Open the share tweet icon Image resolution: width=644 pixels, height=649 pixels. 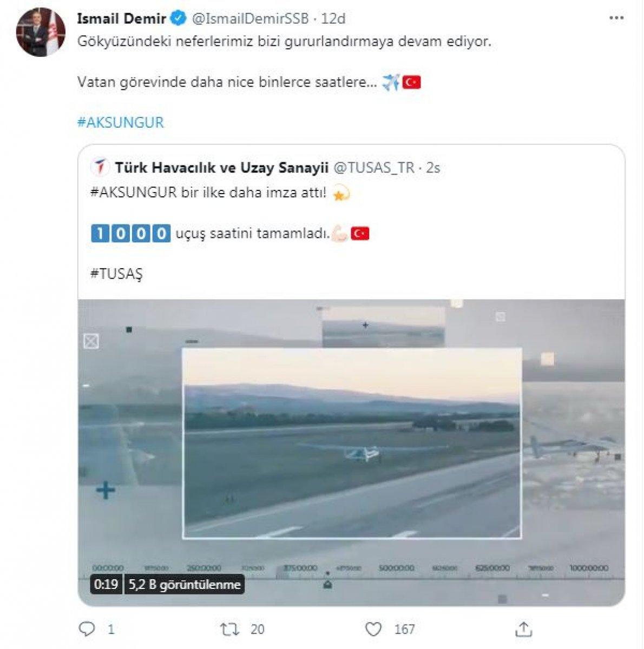(x=523, y=629)
